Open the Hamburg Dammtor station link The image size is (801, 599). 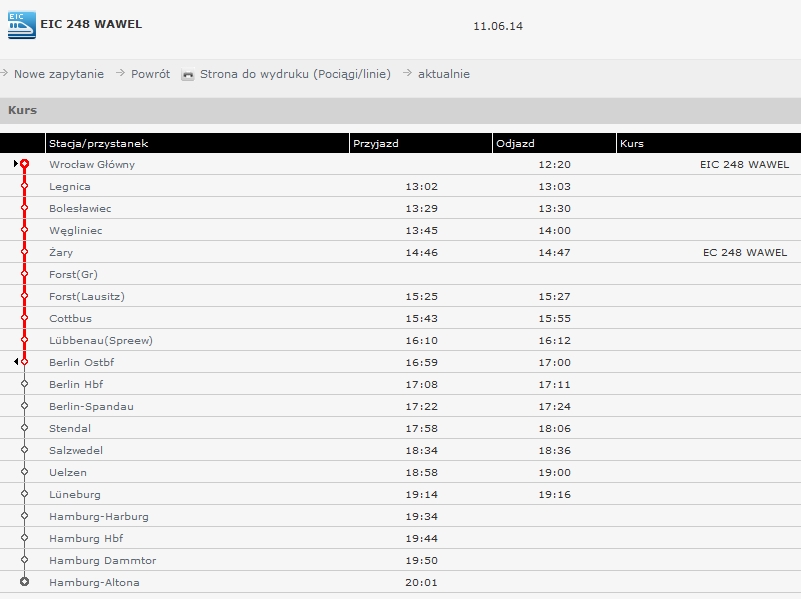pyautogui.click(x=103, y=560)
